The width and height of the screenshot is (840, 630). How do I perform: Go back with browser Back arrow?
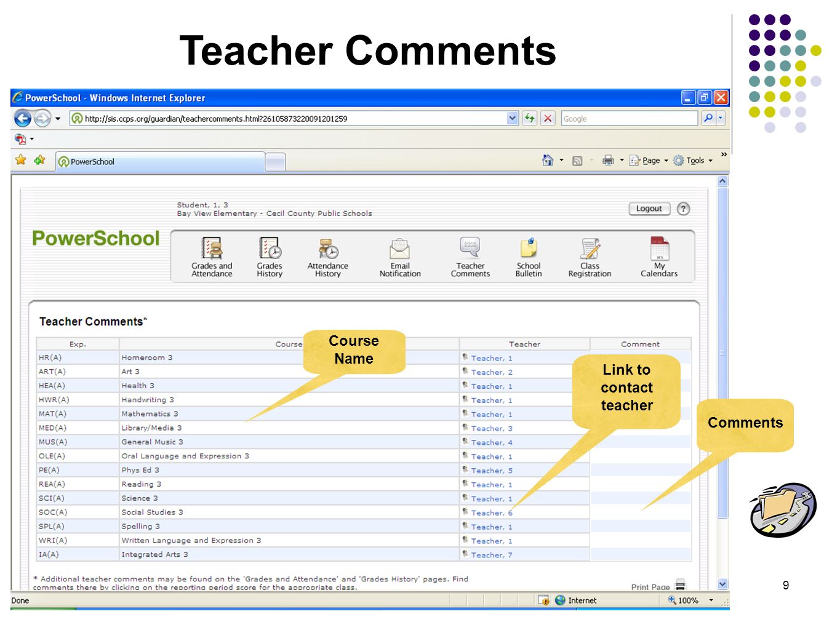pyautogui.click(x=23, y=118)
